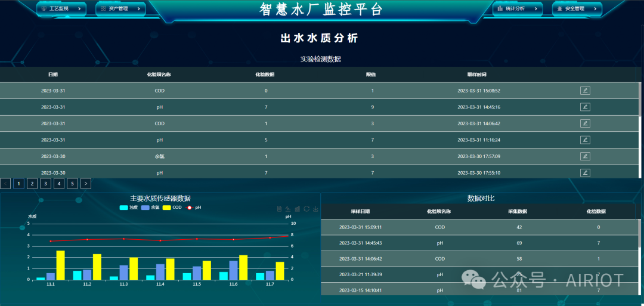
Task: Click the 日期 column header
Action: click(53, 75)
